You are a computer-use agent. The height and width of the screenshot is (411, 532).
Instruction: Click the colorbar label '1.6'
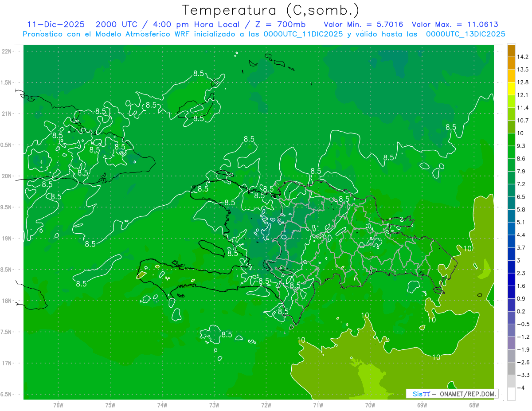coord(521,286)
